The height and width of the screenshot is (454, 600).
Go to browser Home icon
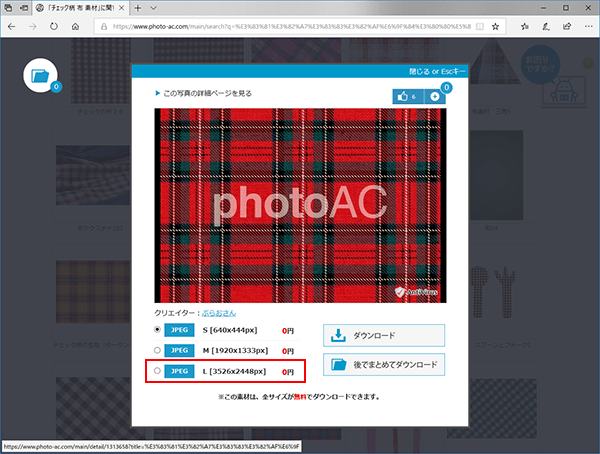(75, 26)
